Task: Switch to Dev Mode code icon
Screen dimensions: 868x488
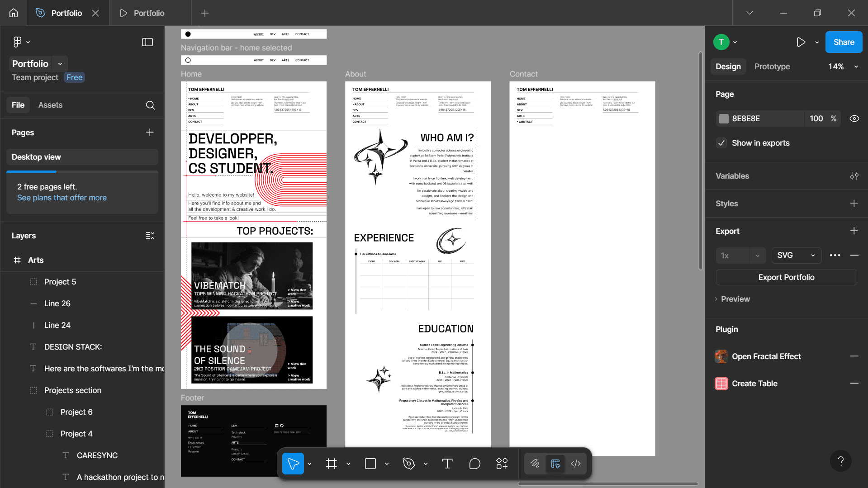Action: tap(576, 464)
